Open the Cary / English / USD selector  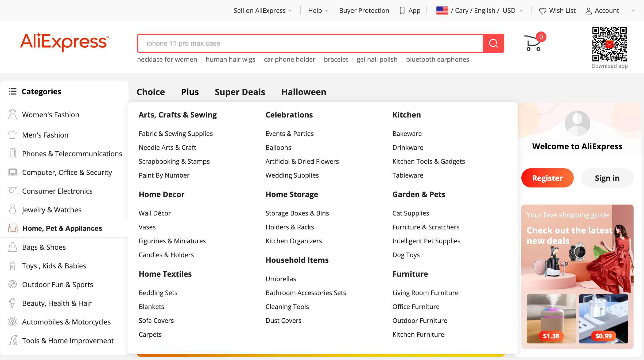click(480, 11)
